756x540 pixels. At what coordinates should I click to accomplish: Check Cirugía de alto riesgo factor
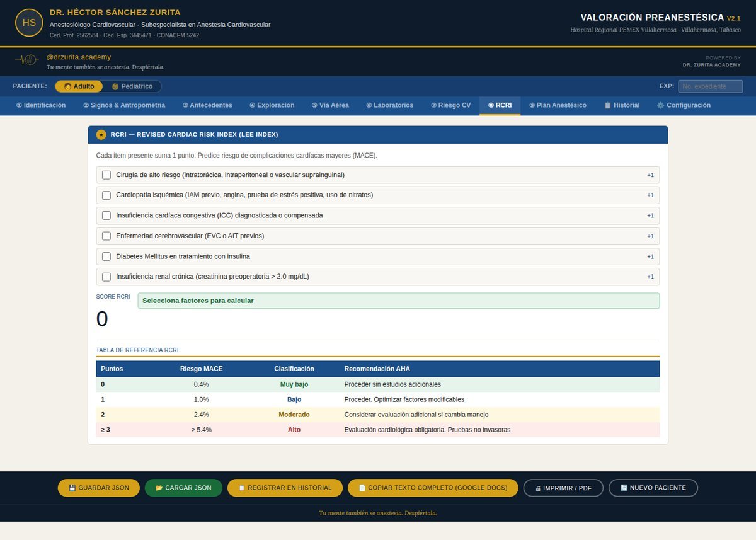pyautogui.click(x=106, y=175)
